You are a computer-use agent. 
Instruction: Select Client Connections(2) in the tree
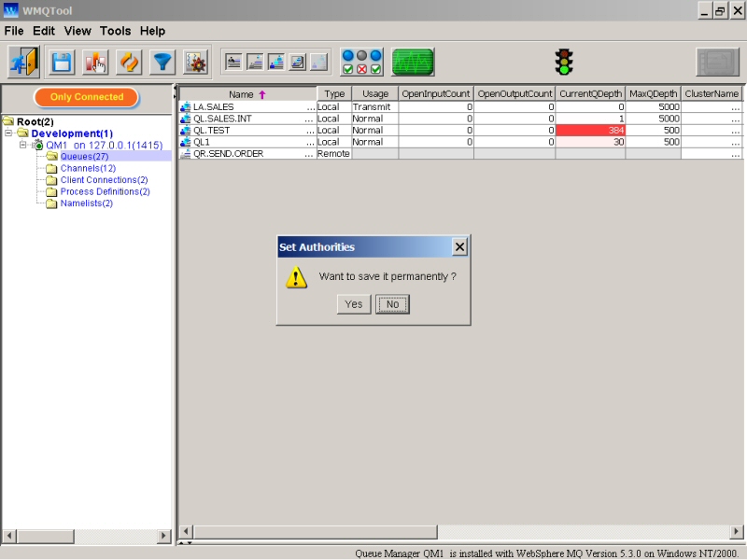click(x=104, y=180)
